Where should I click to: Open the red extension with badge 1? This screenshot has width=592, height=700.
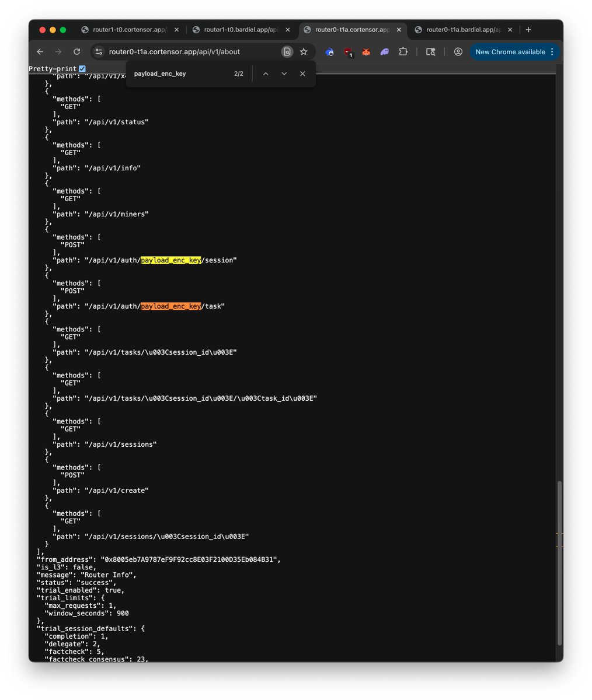(348, 52)
